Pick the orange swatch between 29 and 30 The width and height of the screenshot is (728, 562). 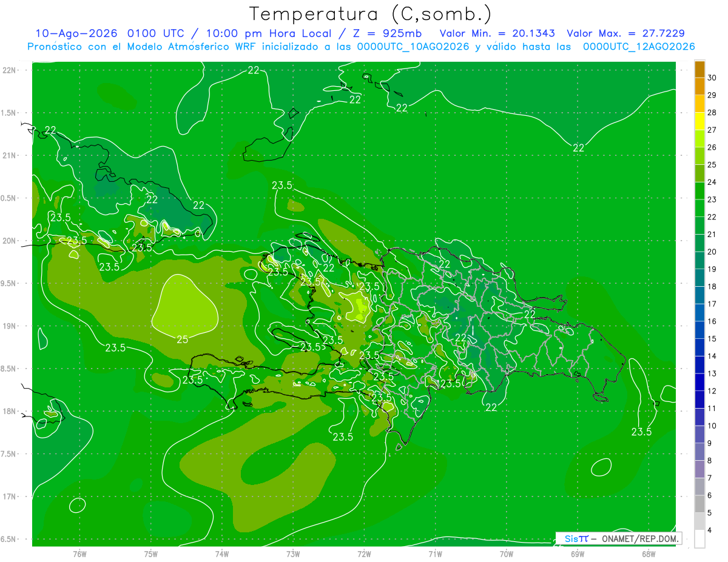tap(699, 87)
